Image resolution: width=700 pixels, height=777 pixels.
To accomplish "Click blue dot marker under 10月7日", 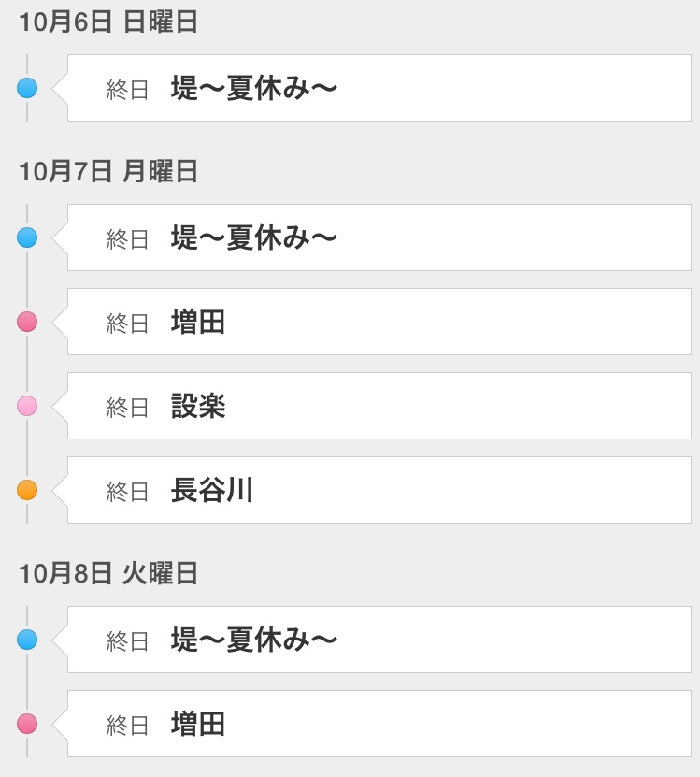I will 27,237.
